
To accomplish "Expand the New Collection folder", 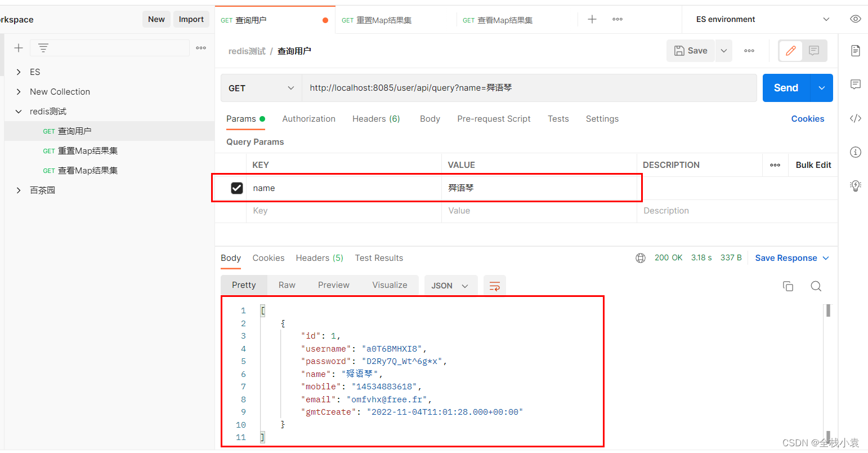I will pos(19,92).
